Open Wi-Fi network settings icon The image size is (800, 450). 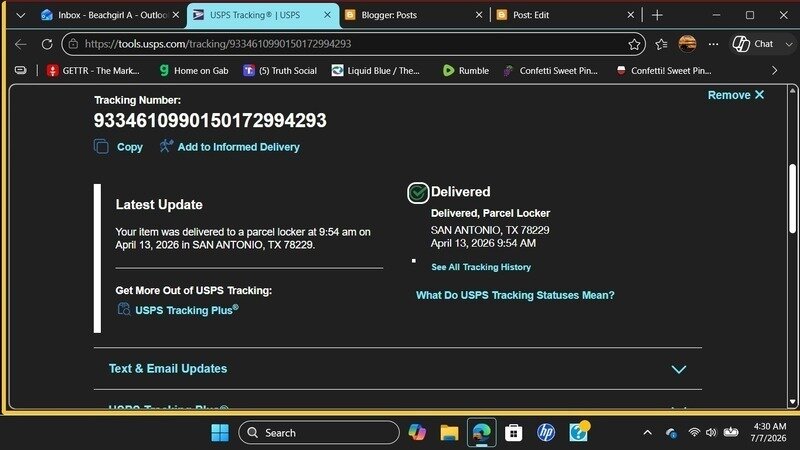coord(694,433)
